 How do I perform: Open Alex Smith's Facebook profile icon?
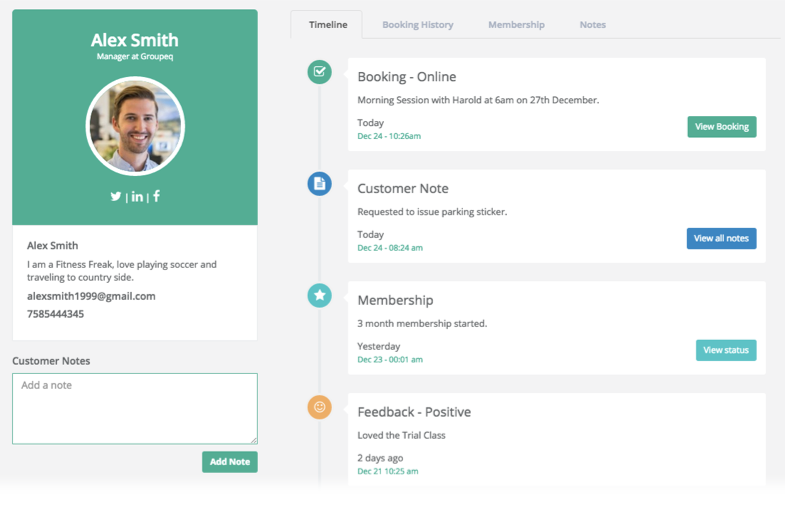[156, 196]
